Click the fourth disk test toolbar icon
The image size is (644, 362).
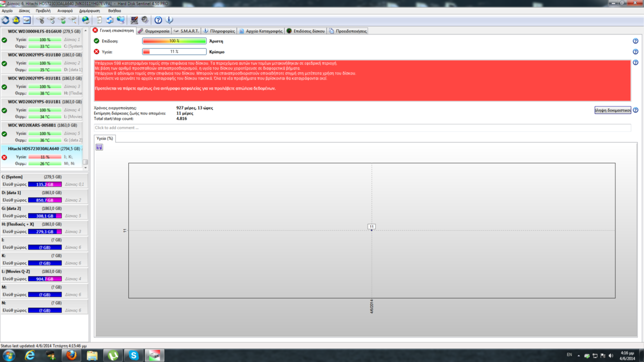(x=73, y=20)
